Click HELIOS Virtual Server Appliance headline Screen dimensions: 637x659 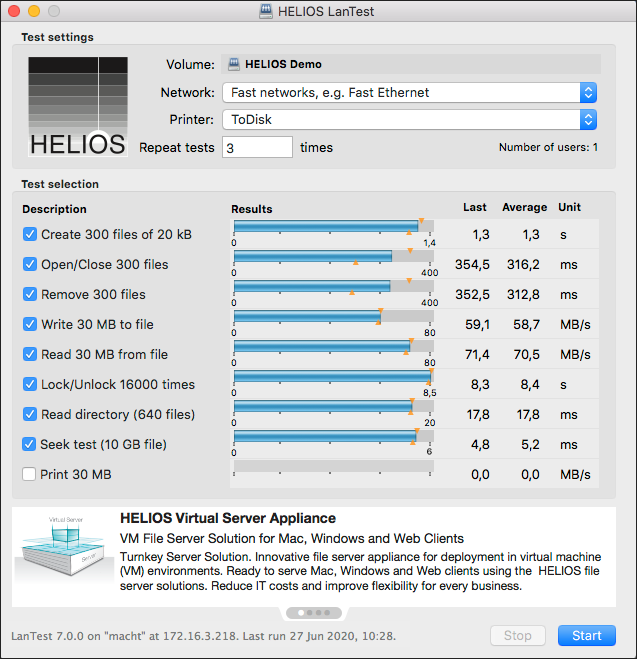228,518
